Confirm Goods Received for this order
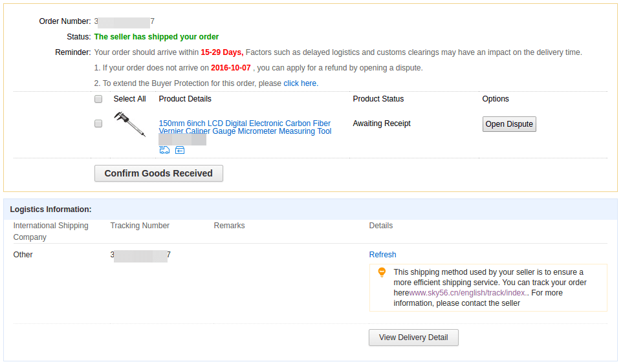Image resolution: width=623 pixels, height=364 pixels. coord(158,173)
